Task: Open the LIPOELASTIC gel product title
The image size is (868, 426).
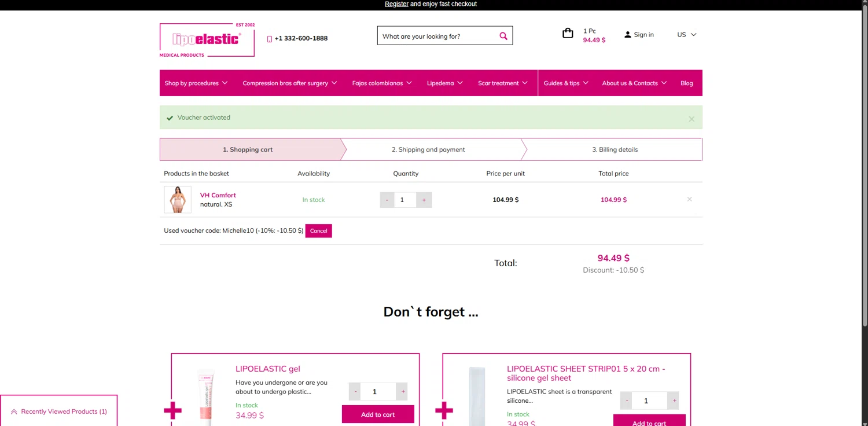Action: coord(267,369)
